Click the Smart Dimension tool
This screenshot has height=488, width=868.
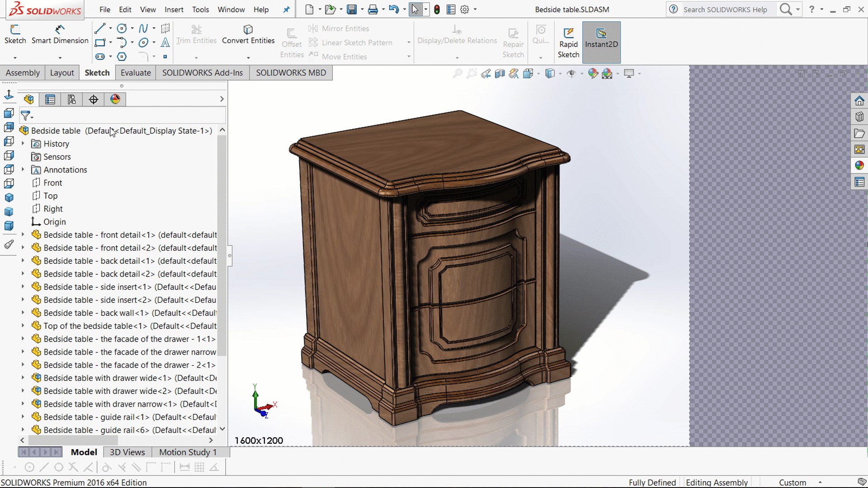(x=60, y=35)
